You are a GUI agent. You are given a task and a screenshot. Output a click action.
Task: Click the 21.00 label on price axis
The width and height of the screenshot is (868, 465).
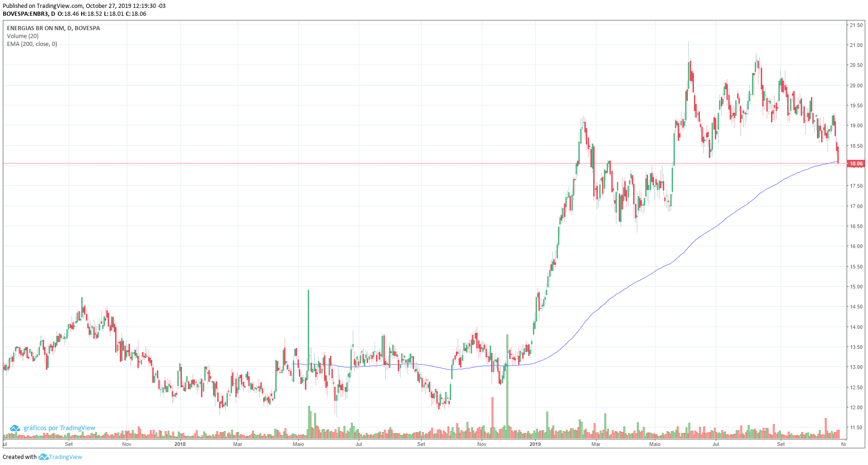tap(856, 45)
